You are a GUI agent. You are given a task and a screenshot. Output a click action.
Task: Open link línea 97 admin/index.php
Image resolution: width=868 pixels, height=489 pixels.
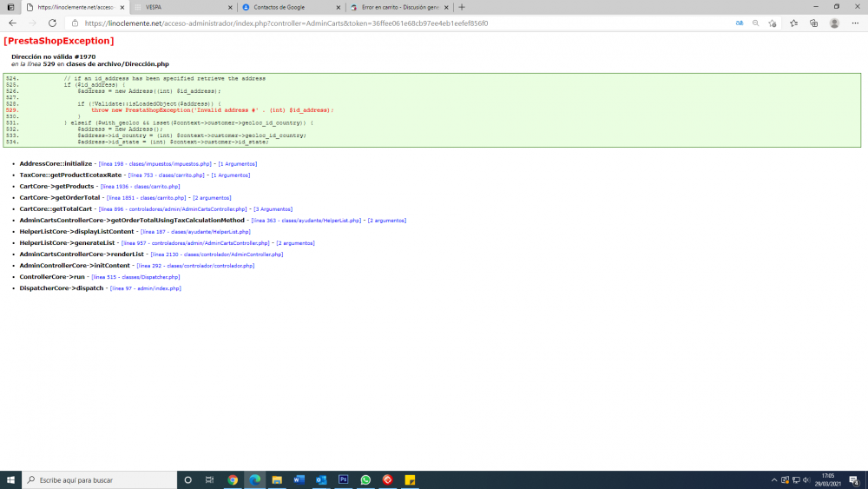coord(146,288)
